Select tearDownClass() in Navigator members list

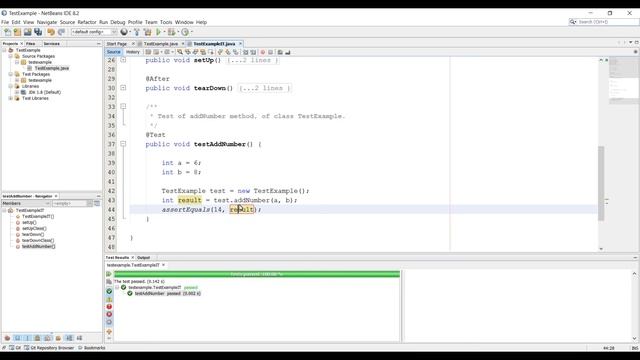(x=38, y=240)
